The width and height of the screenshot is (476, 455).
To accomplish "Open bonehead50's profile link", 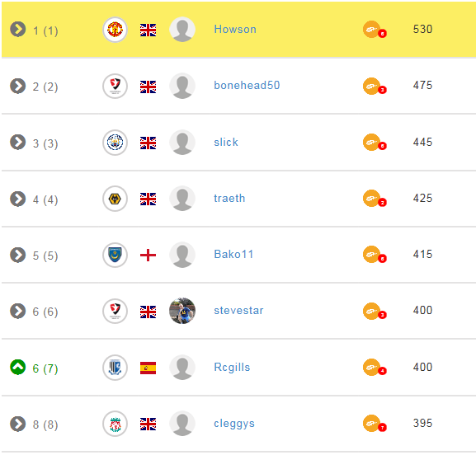I will tap(247, 85).
